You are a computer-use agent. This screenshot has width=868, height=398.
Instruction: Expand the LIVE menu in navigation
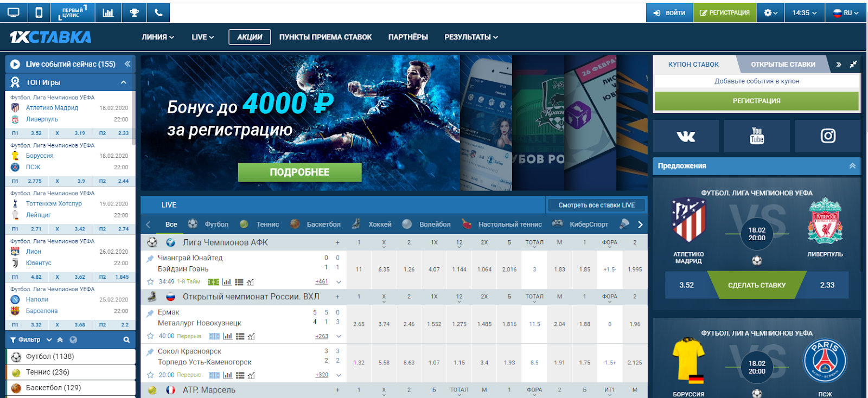tap(203, 37)
